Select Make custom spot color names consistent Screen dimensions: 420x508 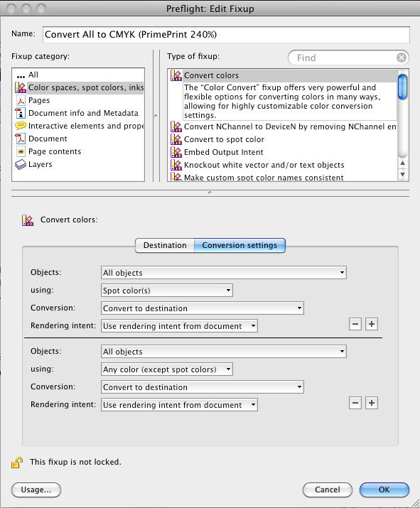tap(284, 177)
